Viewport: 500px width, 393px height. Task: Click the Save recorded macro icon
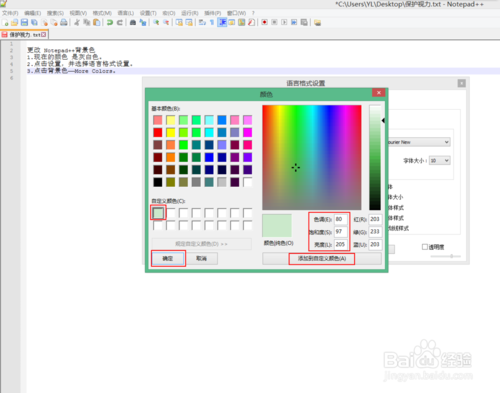pos(304,22)
